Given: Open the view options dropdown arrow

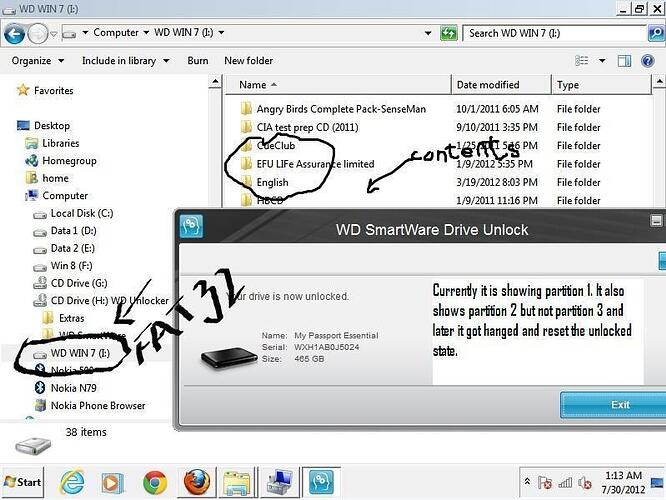Looking at the screenshot, I should pos(602,61).
